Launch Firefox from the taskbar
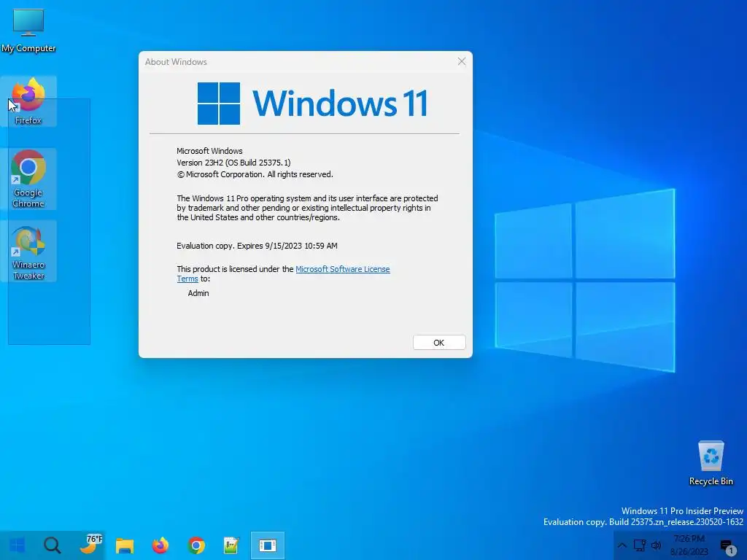The width and height of the screenshot is (747, 560). [160, 545]
